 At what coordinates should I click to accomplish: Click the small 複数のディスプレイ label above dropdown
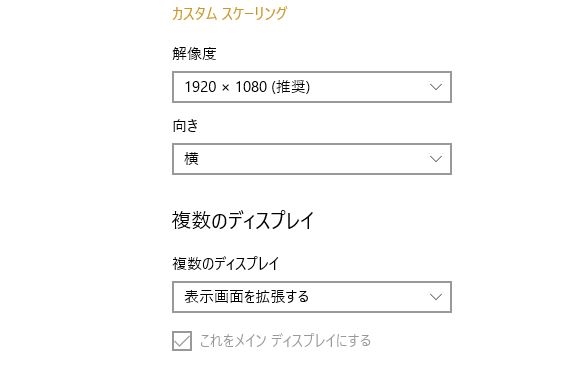226,264
